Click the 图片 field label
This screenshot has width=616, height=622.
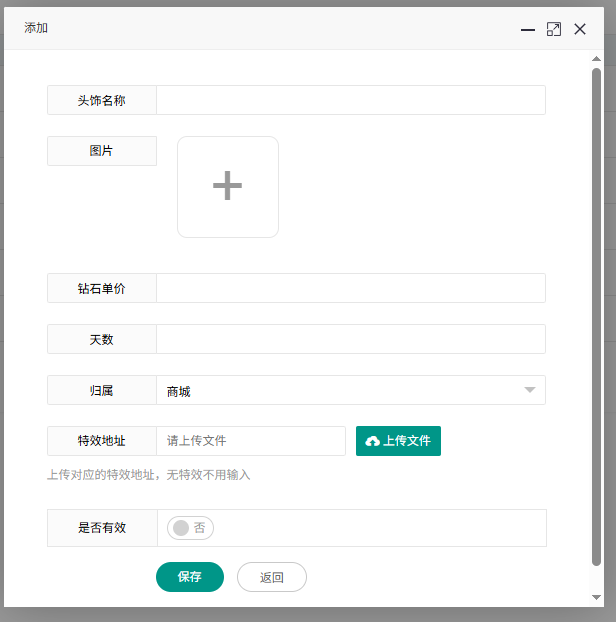102,151
